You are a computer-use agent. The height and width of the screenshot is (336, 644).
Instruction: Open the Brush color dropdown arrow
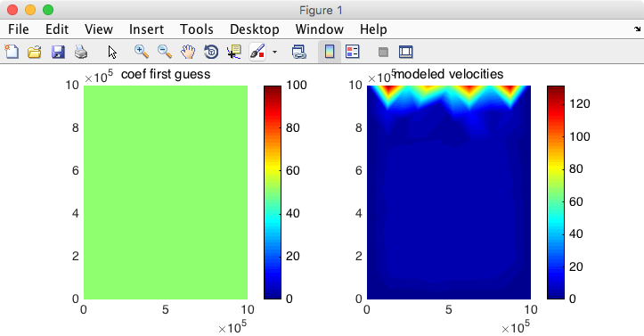pos(274,53)
